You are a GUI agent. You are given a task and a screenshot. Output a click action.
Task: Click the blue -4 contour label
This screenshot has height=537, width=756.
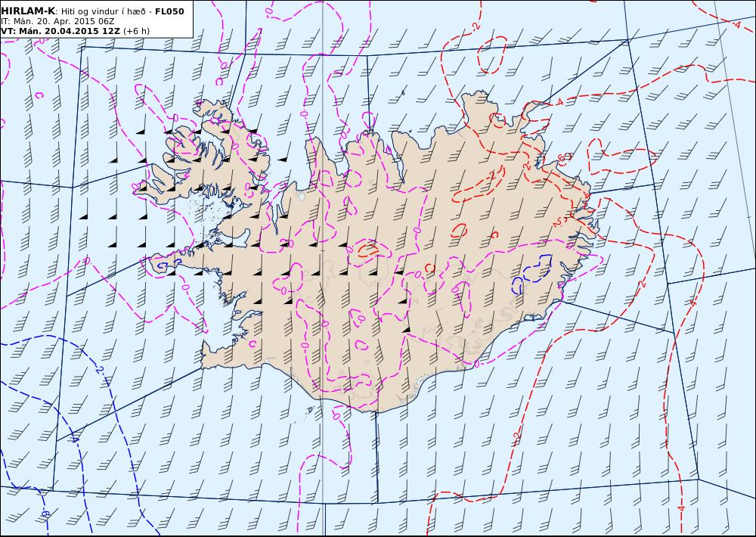click(x=75, y=439)
